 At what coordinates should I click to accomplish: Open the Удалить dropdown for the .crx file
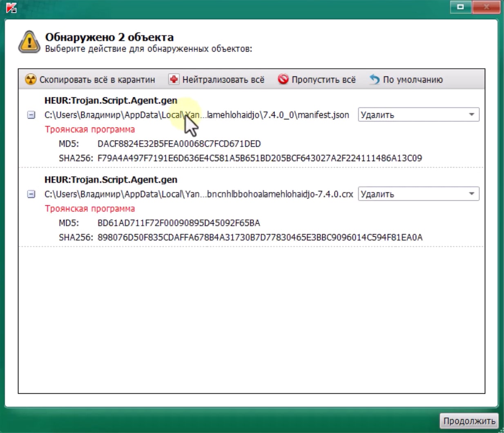point(417,194)
